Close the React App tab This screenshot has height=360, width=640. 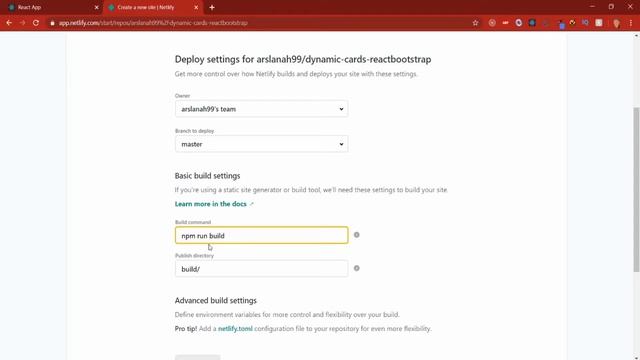coord(96,7)
